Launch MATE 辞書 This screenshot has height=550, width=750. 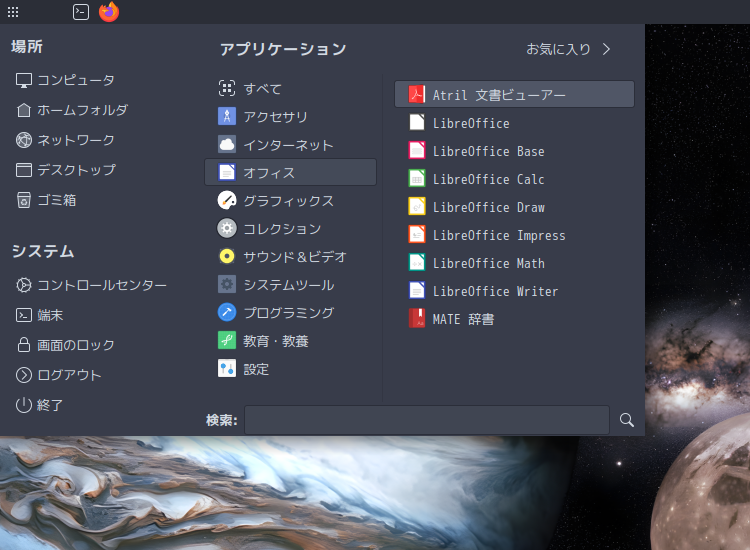[514, 319]
